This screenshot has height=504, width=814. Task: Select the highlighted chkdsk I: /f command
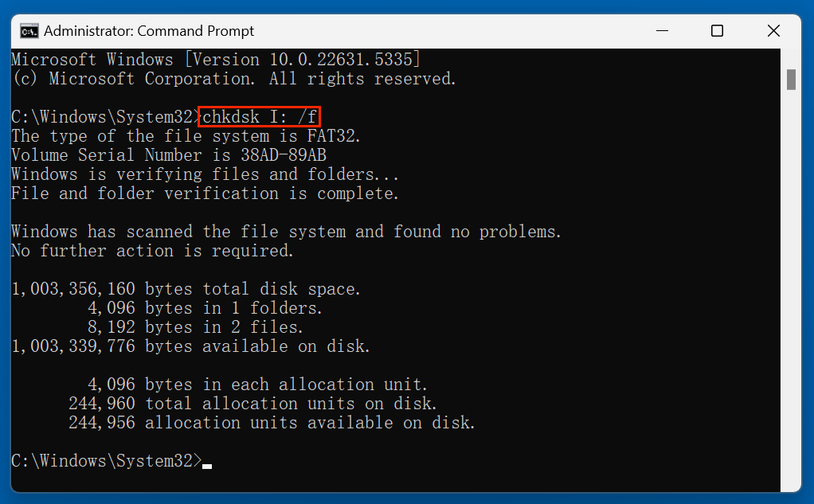tap(259, 116)
